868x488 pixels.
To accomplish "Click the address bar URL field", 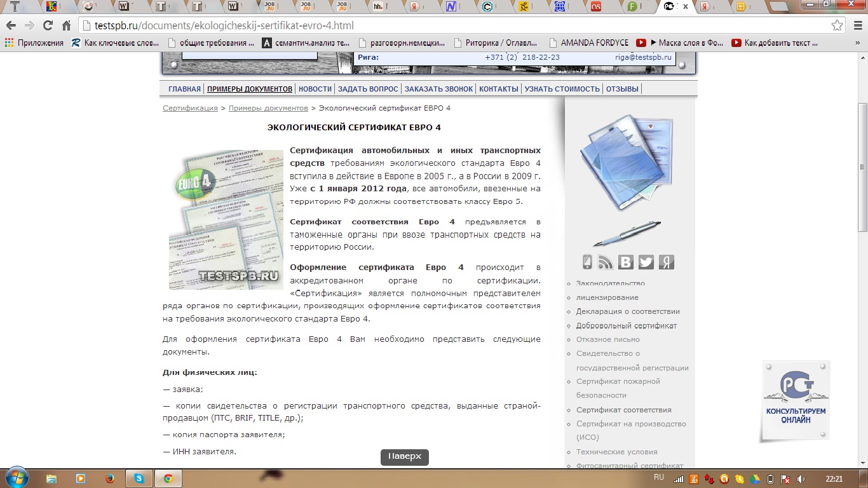I will coord(453,25).
